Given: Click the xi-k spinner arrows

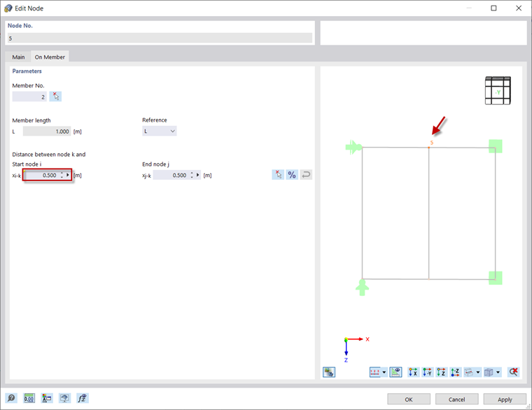Looking at the screenshot, I should tap(62, 175).
